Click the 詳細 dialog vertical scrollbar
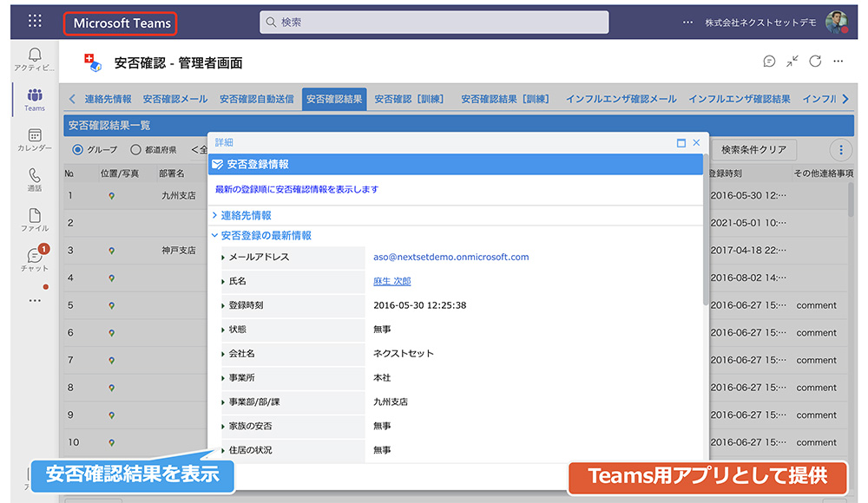 tap(705, 230)
